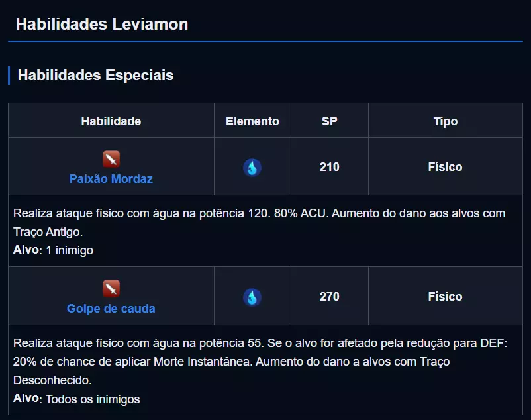Click the "Todos os inimigos" target line
The height and width of the screenshot is (420, 531).
coord(93,399)
